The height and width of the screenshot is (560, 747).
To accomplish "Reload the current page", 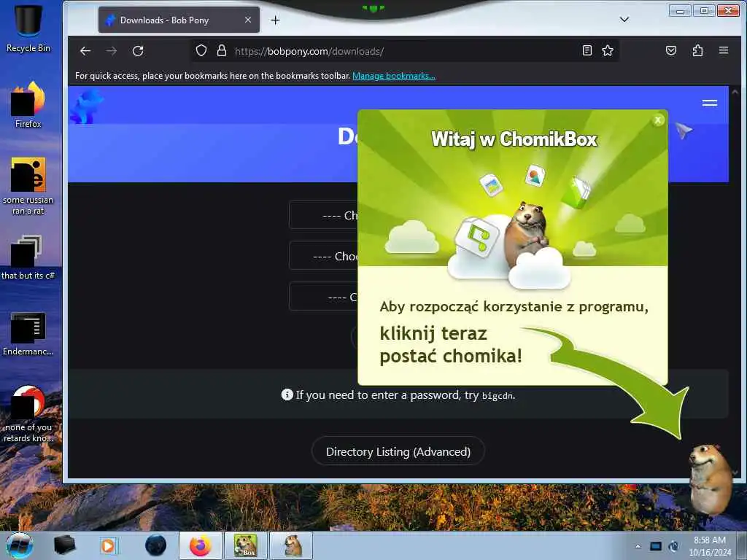I will (x=138, y=51).
